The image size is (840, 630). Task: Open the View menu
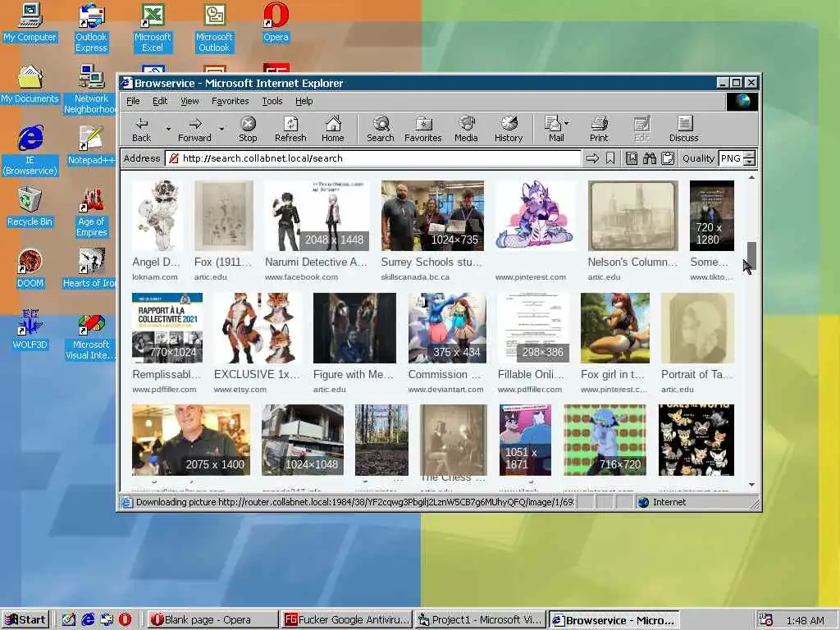click(189, 101)
